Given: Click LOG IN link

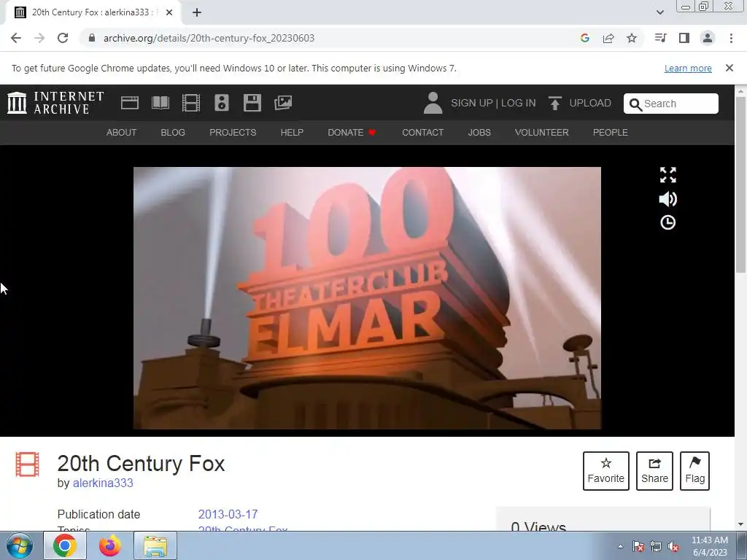Looking at the screenshot, I should [x=519, y=103].
